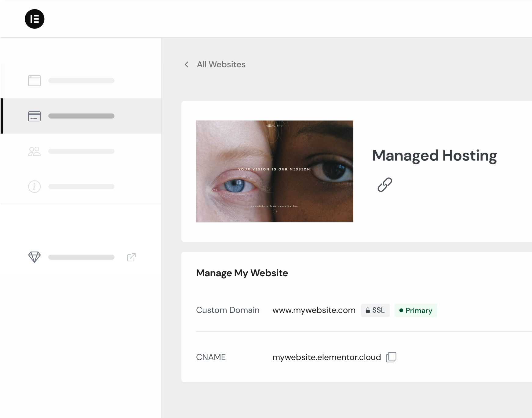The height and width of the screenshot is (418, 532).
Task: Select the highlighted sidebar item label bar
Action: point(81,116)
